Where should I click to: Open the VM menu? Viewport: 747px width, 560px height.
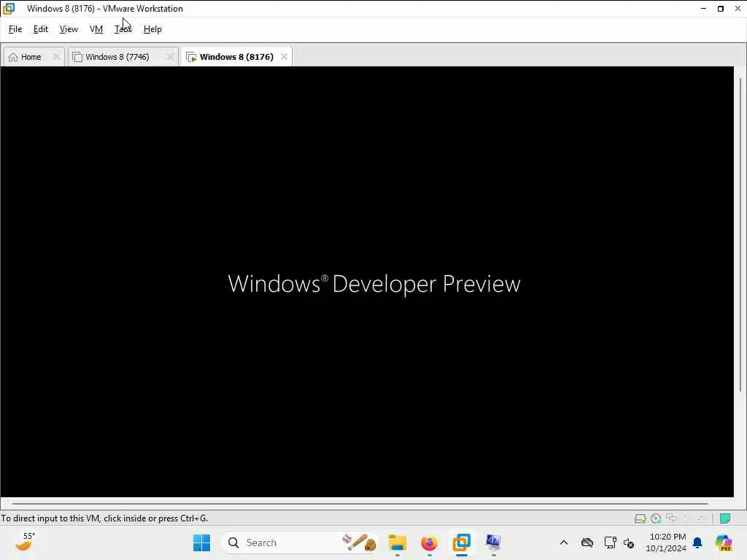click(x=96, y=29)
